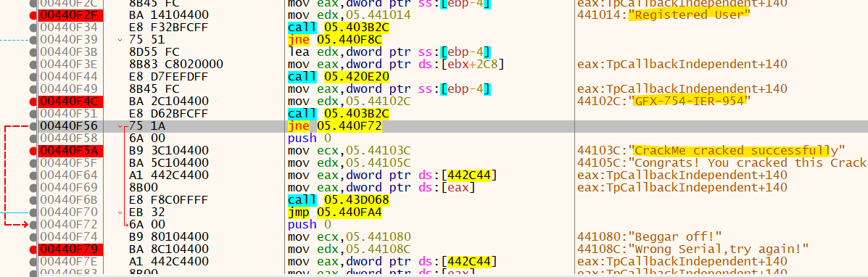
Task: Click the instruction mov ecx,05.44103C
Action: click(x=350, y=151)
